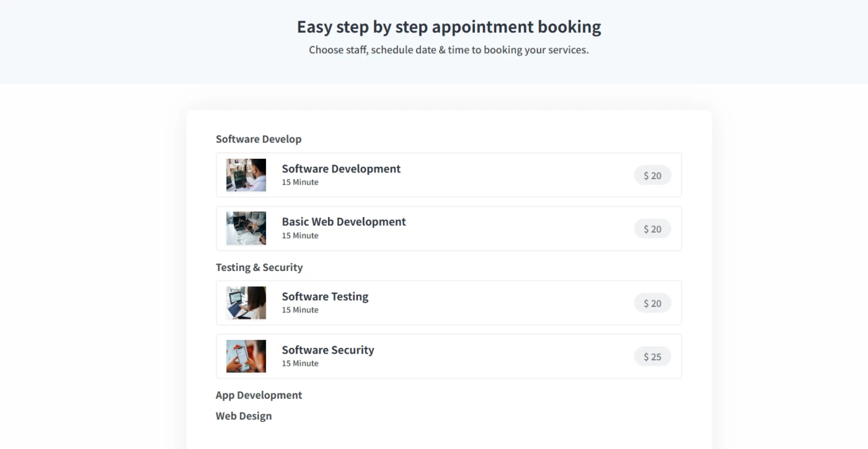Select the Software Development service title

(341, 169)
